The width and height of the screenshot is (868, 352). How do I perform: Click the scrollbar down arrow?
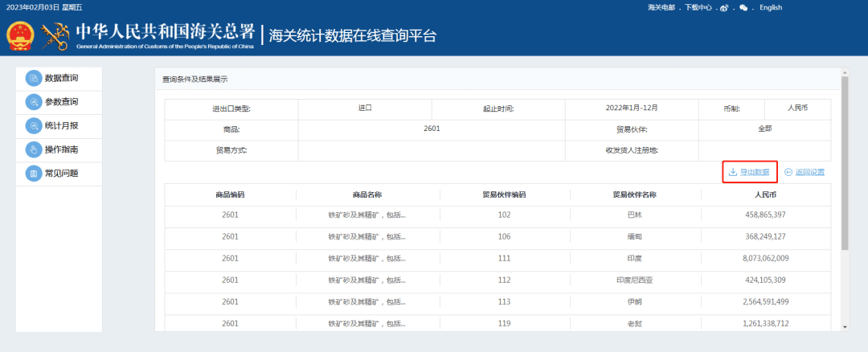pyautogui.click(x=845, y=326)
